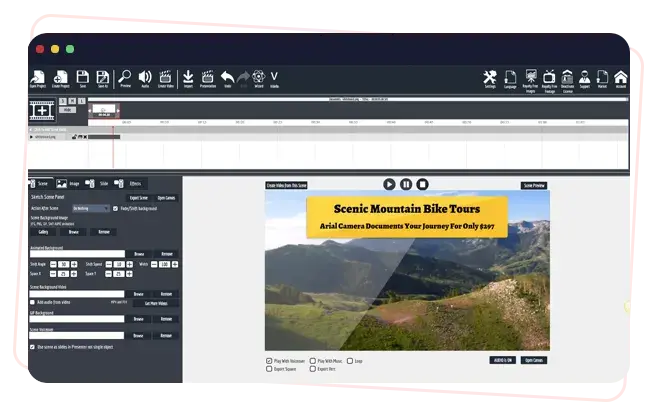Enable Play With Music checkbox

[x=313, y=361]
